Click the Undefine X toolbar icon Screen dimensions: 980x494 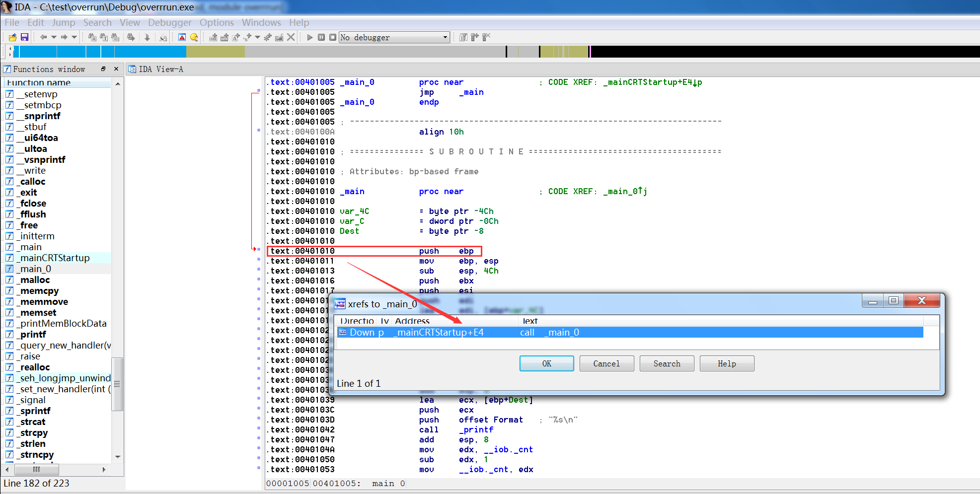(291, 37)
